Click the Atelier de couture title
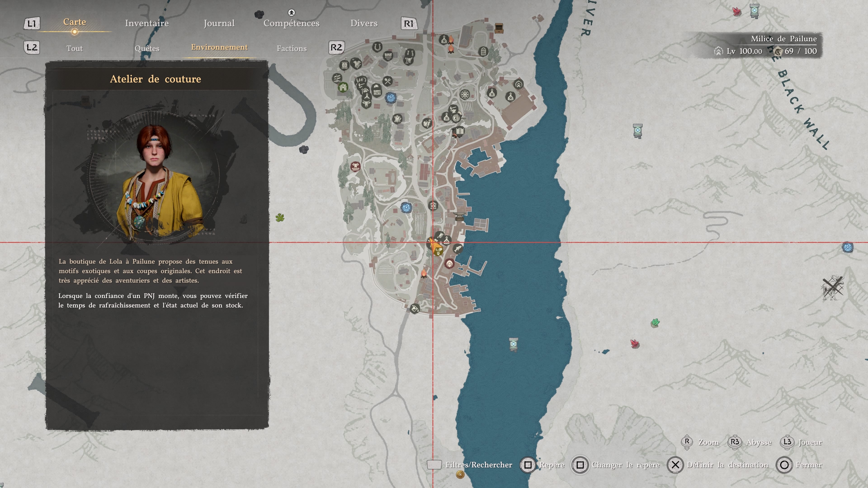The image size is (868, 488). pyautogui.click(x=156, y=79)
